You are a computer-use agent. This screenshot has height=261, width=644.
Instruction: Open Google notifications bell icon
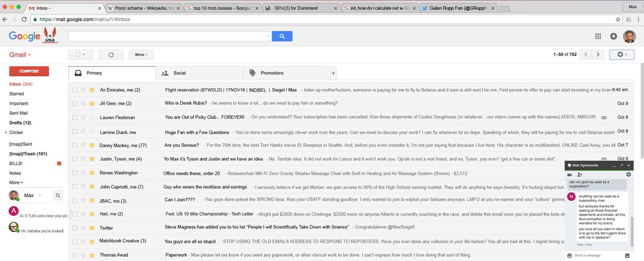coord(614,36)
